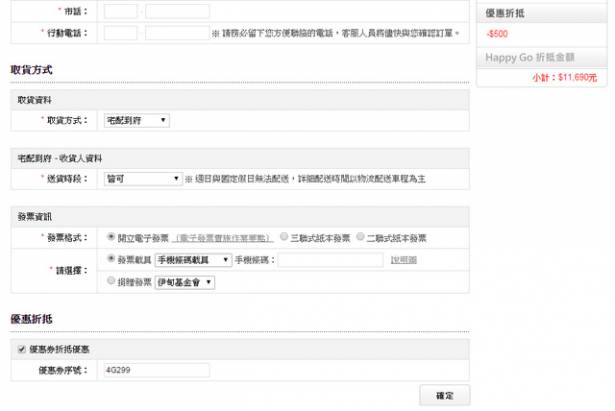Open the 說明圖 link beside 手機條碼 field
Viewport: 615px width, 411px height.
(x=404, y=260)
